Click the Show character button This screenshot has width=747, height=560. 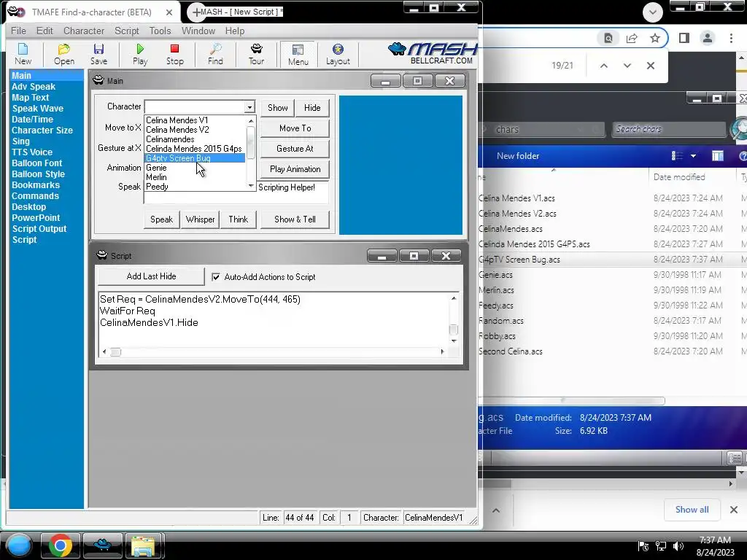point(278,108)
